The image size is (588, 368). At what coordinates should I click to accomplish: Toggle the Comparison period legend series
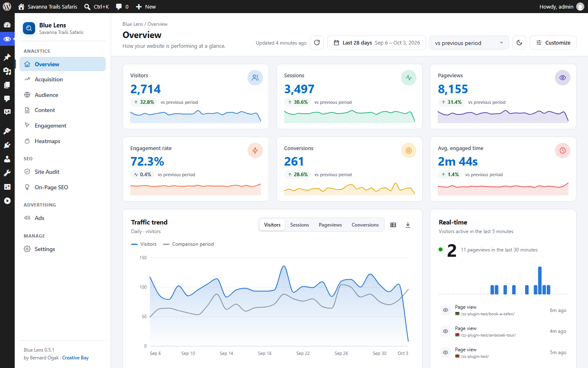tap(188, 244)
